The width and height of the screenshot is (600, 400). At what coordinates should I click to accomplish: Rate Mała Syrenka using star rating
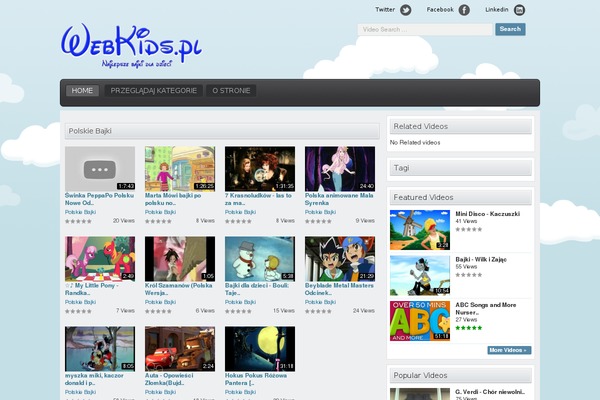(x=318, y=221)
